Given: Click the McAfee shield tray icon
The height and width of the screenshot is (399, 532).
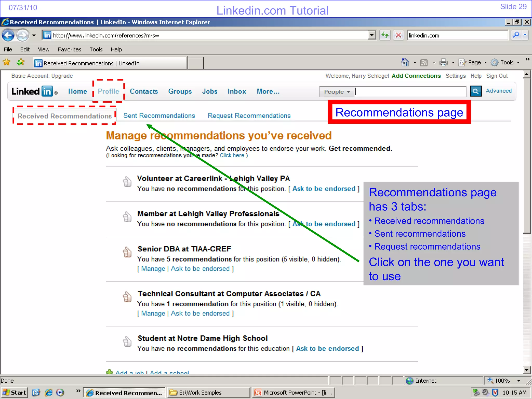Looking at the screenshot, I should pyautogui.click(x=495, y=392).
